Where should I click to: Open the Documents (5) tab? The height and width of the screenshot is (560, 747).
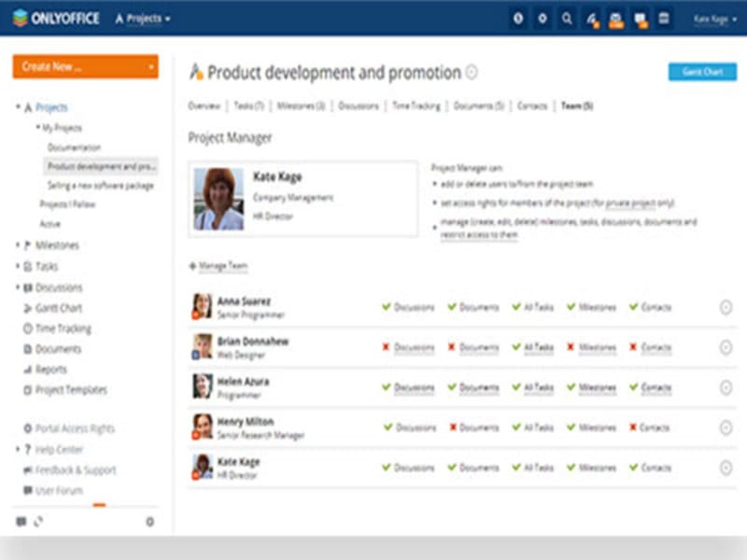(x=474, y=106)
